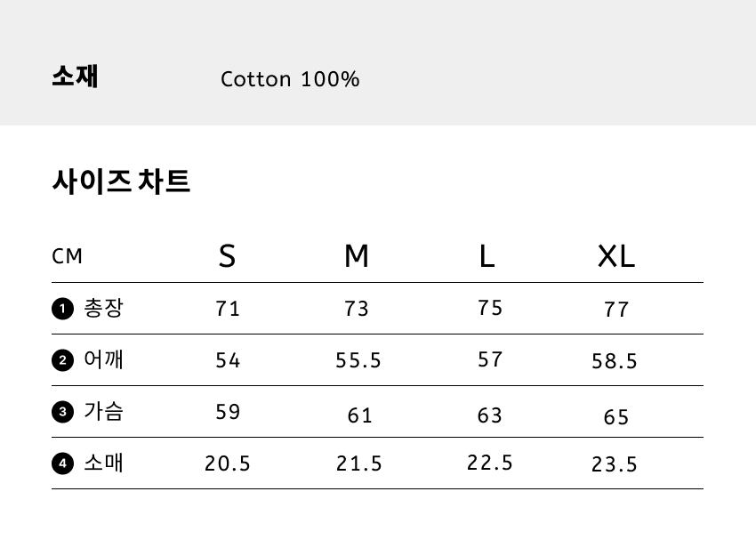Screen dimensions: 756x540
Task: Click the 총장 value 71 for size S
Action: [228, 309]
